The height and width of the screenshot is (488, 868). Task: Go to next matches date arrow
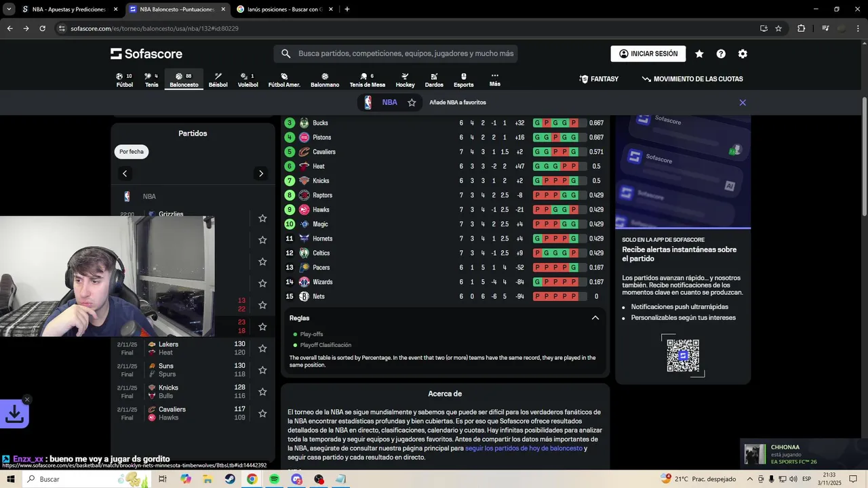tap(261, 174)
